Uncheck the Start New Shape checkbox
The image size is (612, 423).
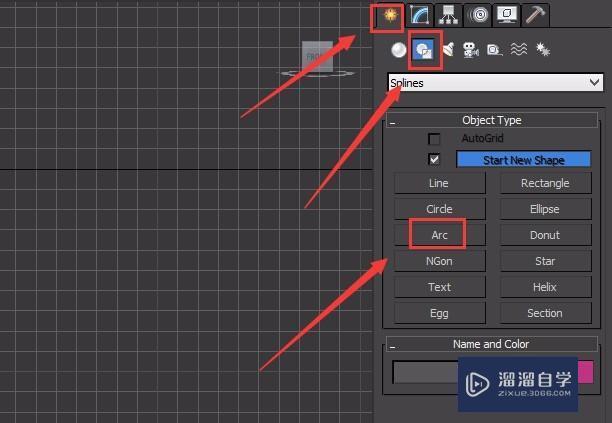coord(434,160)
